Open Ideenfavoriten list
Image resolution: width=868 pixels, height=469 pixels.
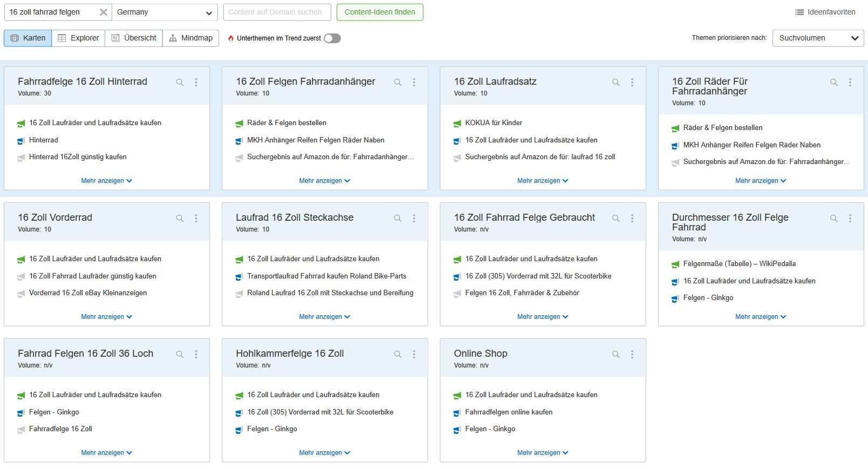(x=825, y=12)
